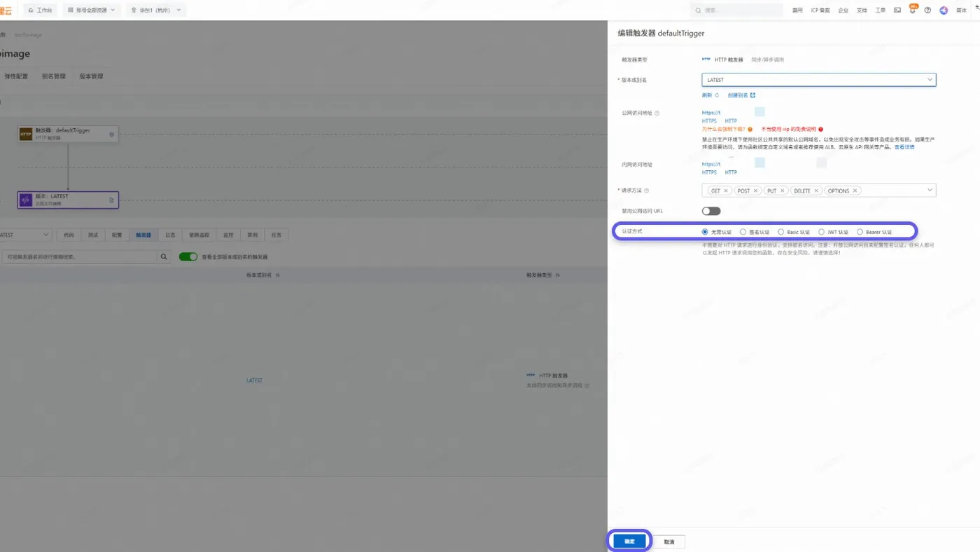The width and height of the screenshot is (980, 552).
Task: Switch to the 代码 tab
Action: click(x=69, y=235)
